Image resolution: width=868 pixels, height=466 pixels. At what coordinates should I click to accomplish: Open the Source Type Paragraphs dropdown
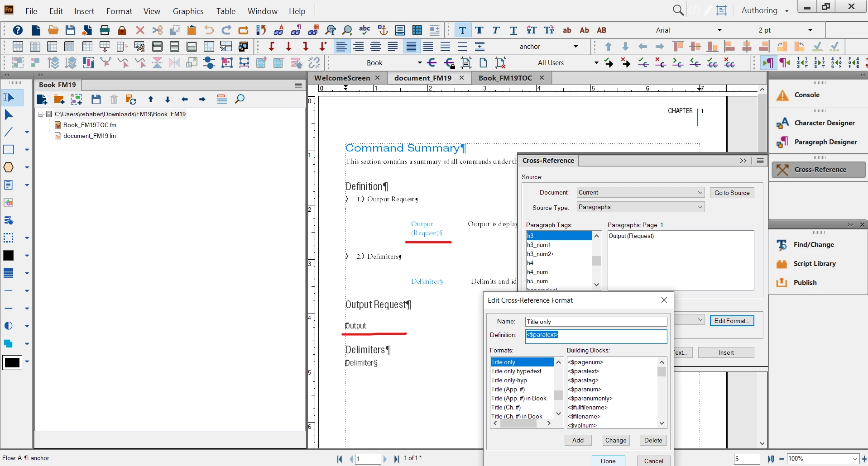[x=641, y=207]
